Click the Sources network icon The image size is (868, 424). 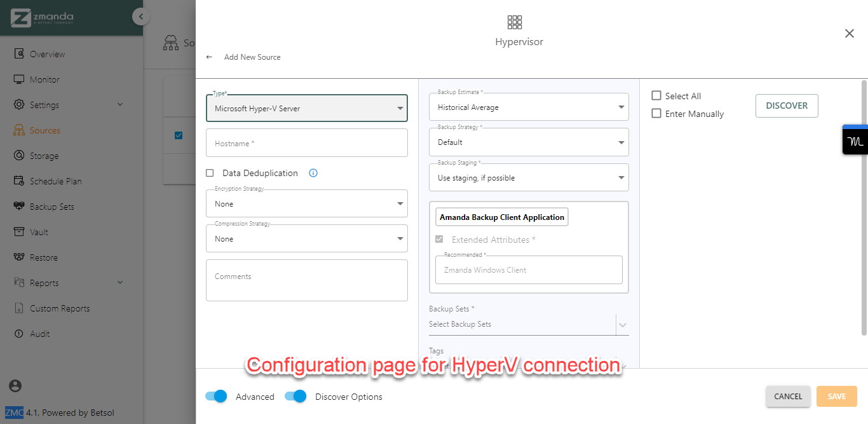pos(19,130)
